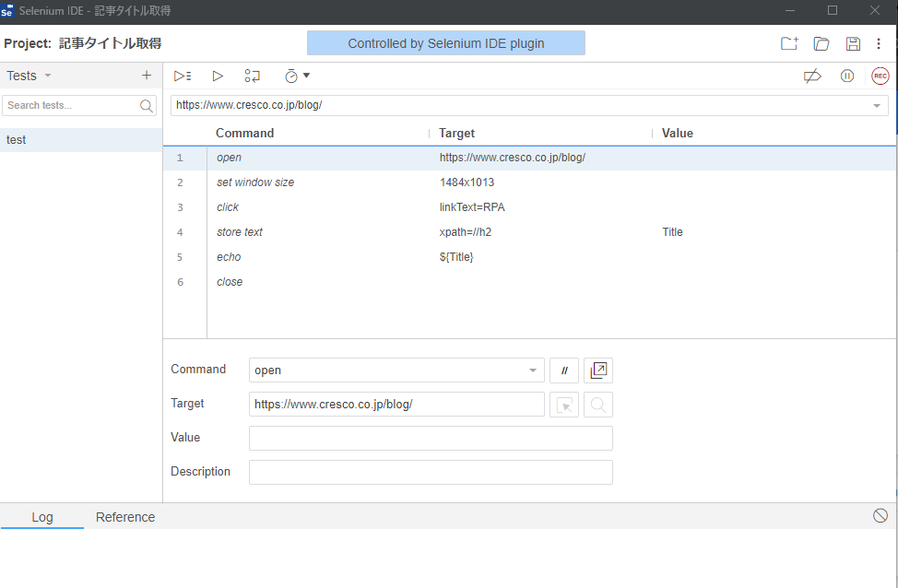Open new window configuration icon

tap(598, 370)
